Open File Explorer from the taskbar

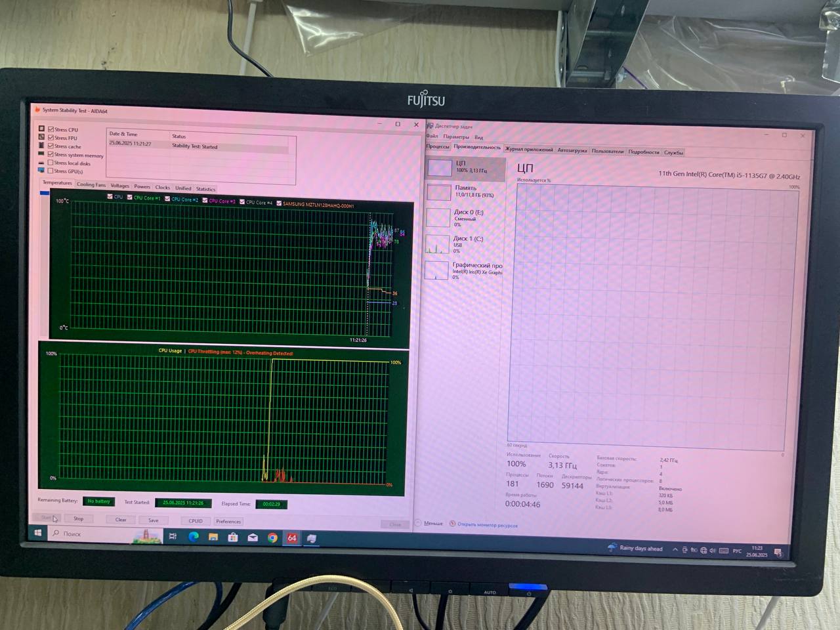pyautogui.click(x=213, y=537)
